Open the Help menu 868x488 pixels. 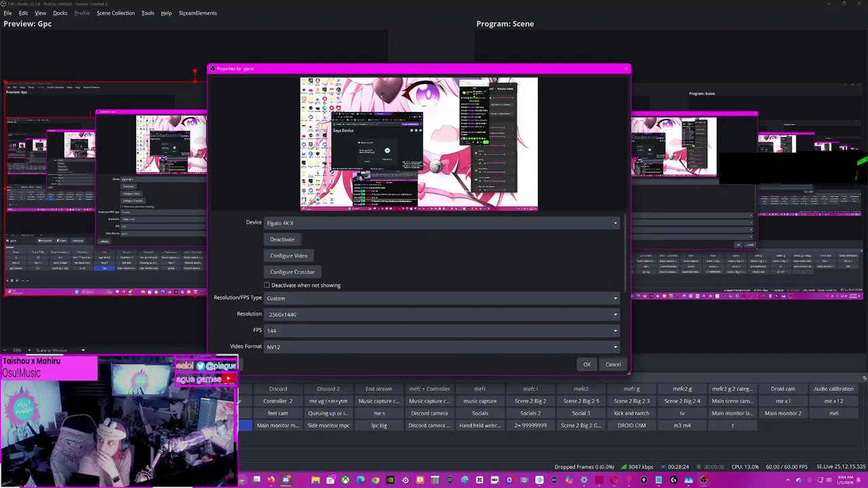[x=166, y=13]
